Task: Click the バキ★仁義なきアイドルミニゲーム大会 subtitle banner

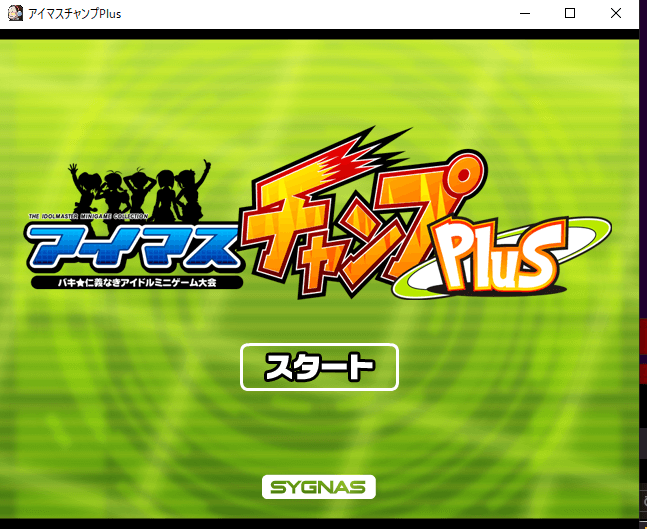Action: pos(136,283)
